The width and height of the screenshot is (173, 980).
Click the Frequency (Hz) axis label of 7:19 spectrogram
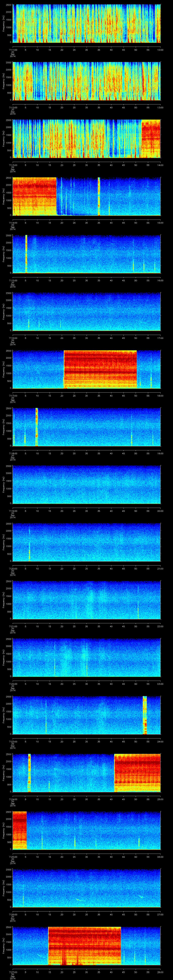[x=3, y=485]
